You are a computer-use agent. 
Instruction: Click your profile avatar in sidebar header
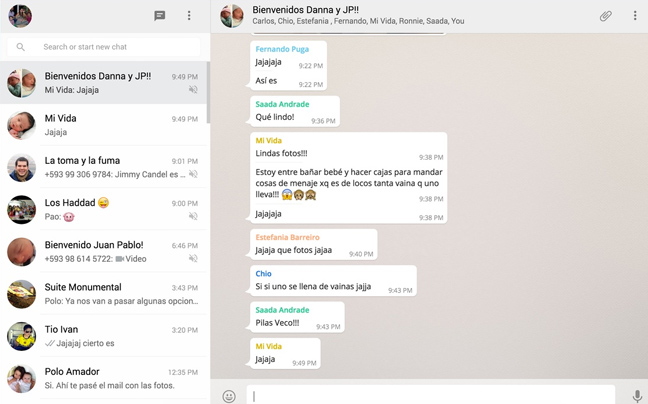(20, 16)
